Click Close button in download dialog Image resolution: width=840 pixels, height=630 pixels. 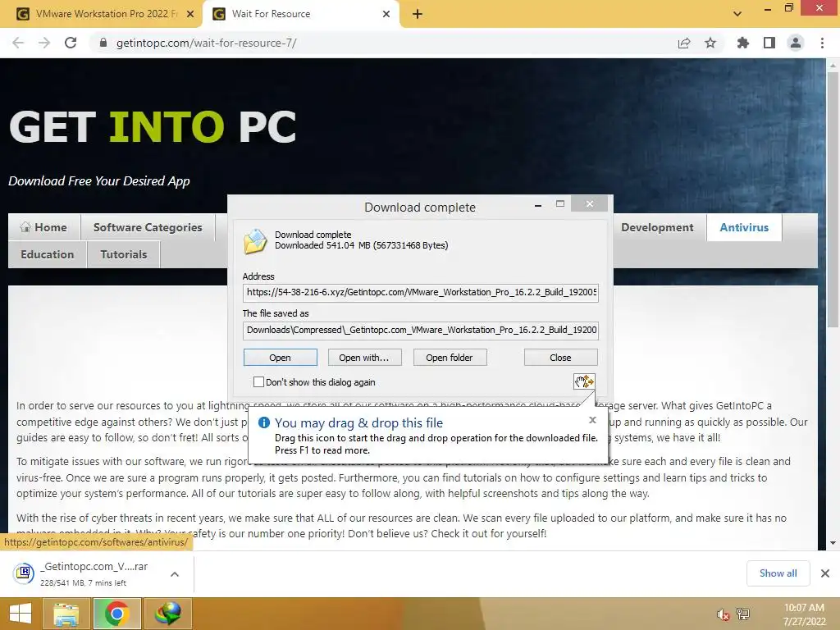561,358
